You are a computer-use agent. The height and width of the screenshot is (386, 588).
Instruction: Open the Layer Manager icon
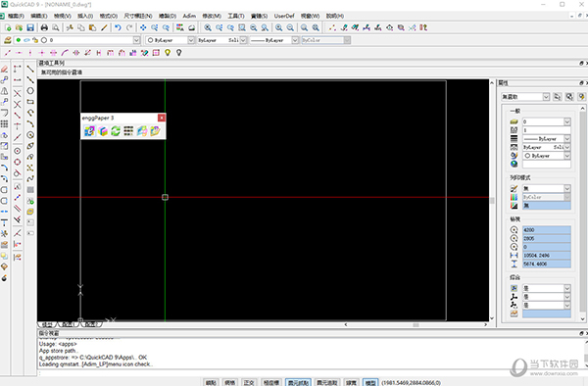pos(7,40)
